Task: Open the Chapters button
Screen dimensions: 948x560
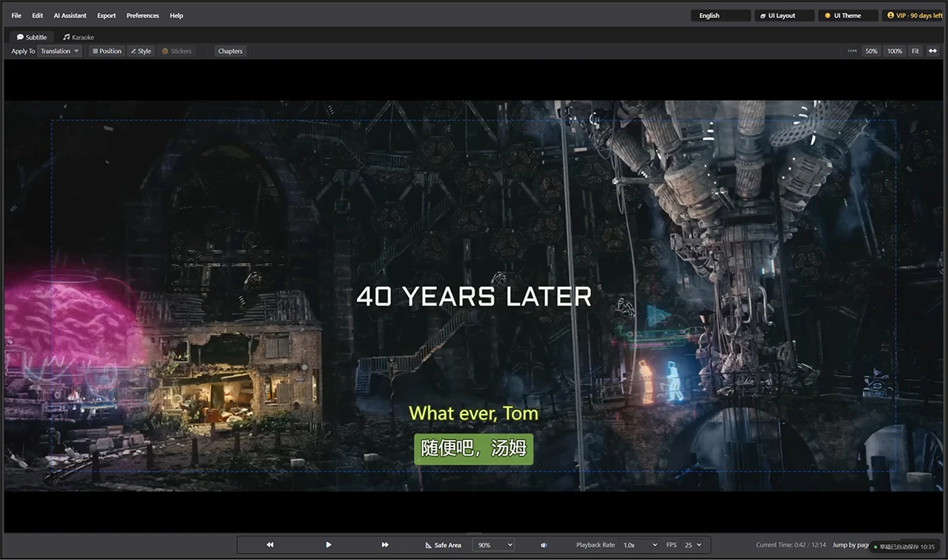Action: click(231, 51)
